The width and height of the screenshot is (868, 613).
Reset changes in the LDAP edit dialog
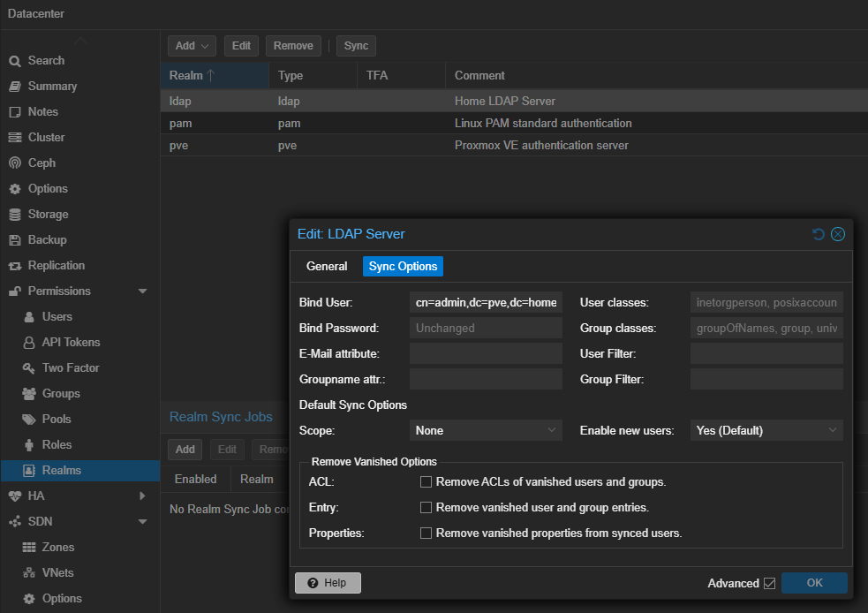click(x=817, y=234)
